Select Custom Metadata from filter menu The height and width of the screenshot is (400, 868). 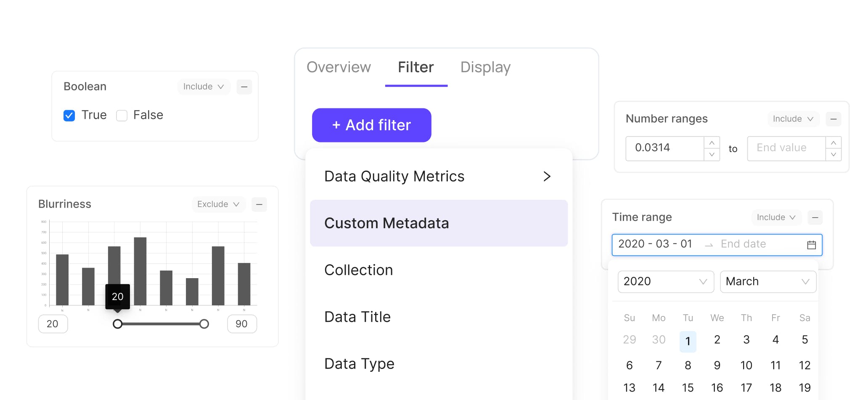(439, 223)
